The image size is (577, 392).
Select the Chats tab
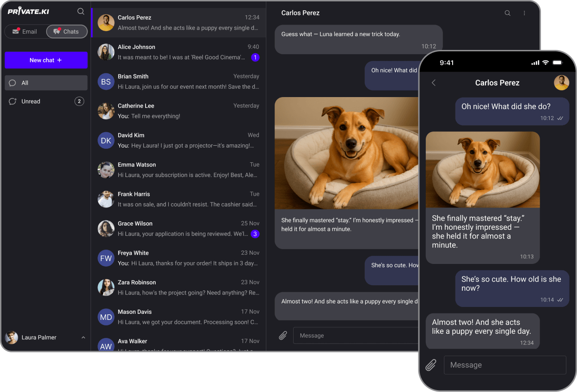(x=67, y=31)
